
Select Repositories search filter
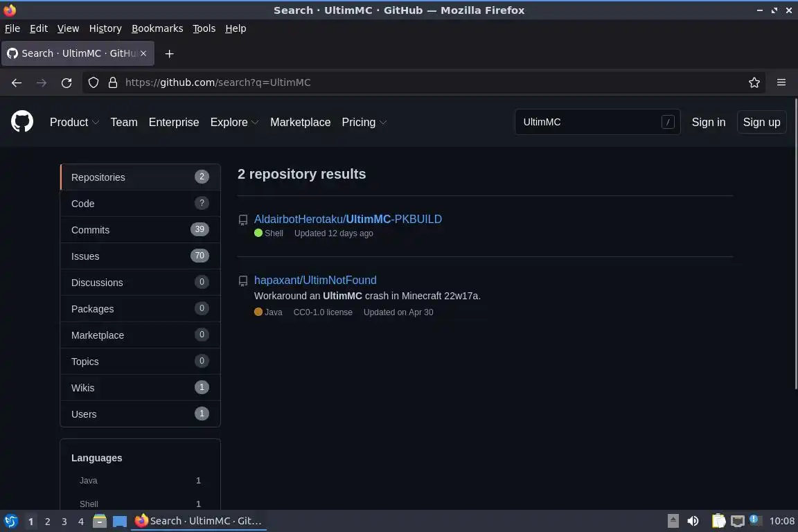tap(141, 177)
